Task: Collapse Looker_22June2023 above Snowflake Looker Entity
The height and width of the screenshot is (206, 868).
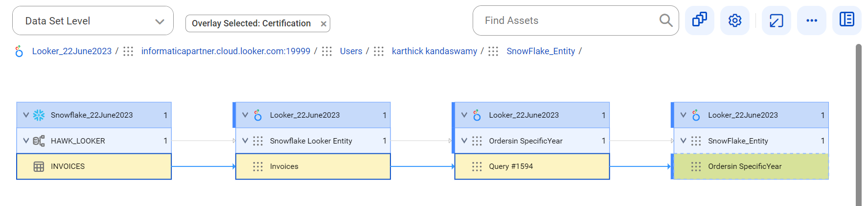Action: 245,115
